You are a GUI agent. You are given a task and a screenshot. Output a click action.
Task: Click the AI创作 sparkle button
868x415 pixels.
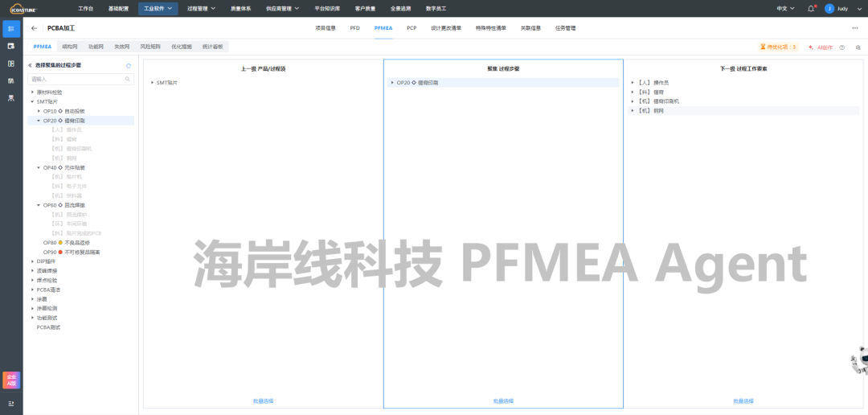(x=821, y=47)
